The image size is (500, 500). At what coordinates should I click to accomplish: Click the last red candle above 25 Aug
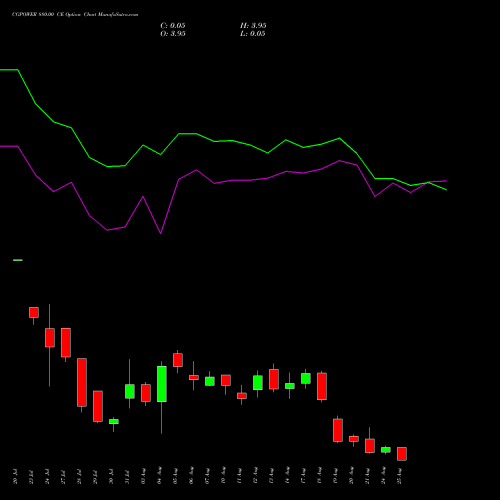[402, 454]
